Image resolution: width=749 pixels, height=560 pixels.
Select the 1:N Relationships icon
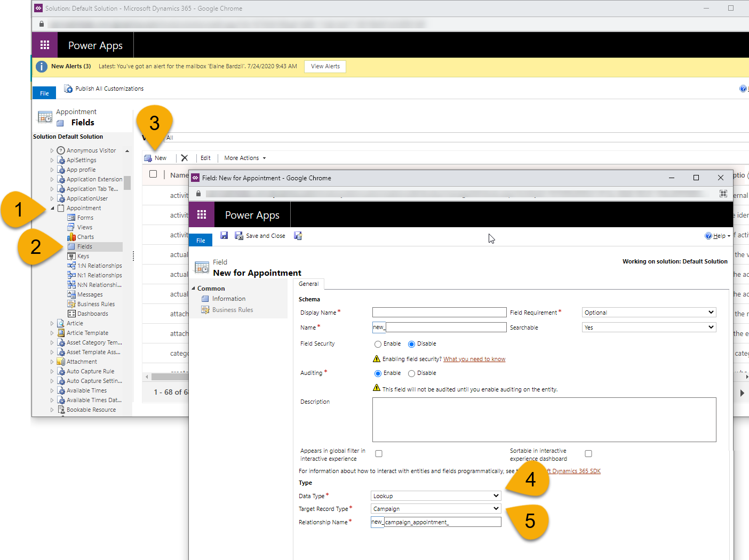point(71,266)
